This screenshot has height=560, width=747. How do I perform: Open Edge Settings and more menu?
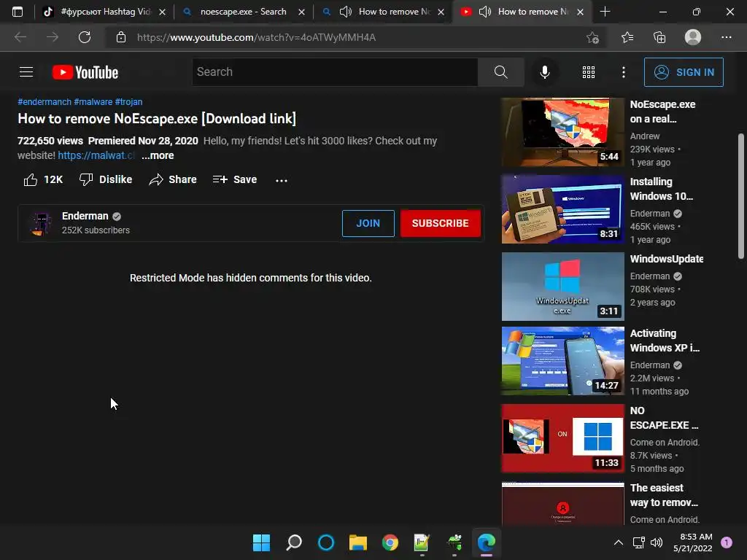click(x=726, y=37)
